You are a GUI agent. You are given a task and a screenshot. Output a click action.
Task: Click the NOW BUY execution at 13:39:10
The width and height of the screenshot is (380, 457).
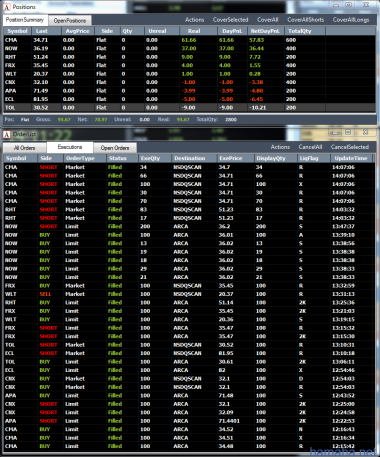(188, 235)
